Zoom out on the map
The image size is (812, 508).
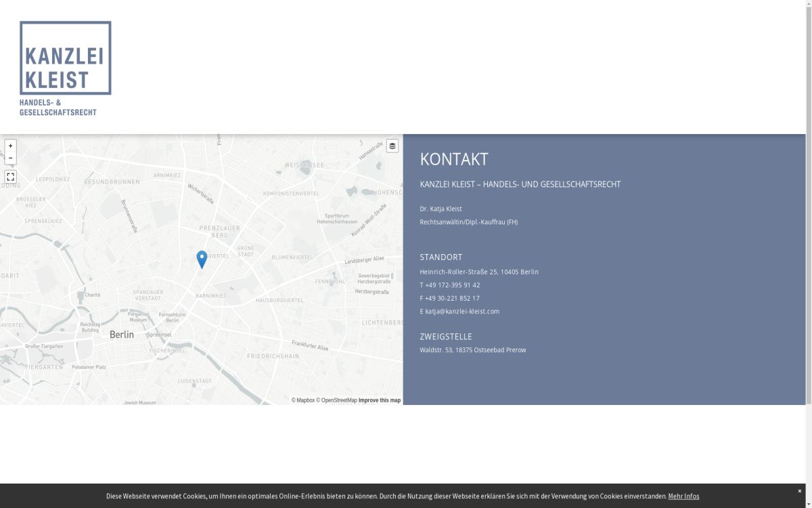[10, 158]
